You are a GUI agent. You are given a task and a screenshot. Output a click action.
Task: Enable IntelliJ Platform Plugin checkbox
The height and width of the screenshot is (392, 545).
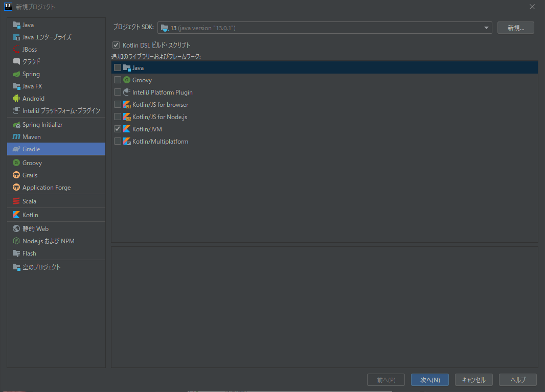coord(118,92)
